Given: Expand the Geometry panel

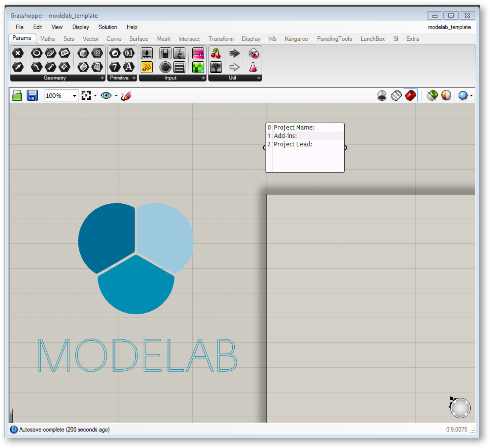Looking at the screenshot, I should (x=102, y=78).
